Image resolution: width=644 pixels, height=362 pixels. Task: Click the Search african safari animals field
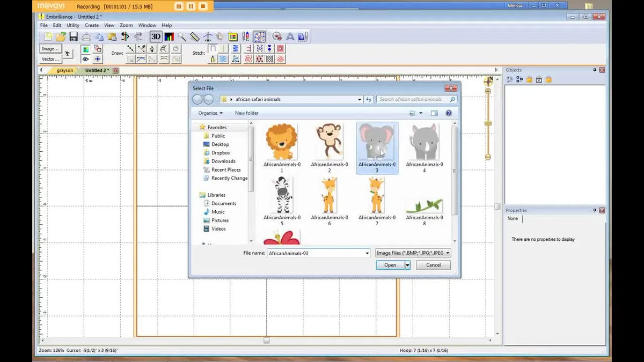pyautogui.click(x=416, y=99)
